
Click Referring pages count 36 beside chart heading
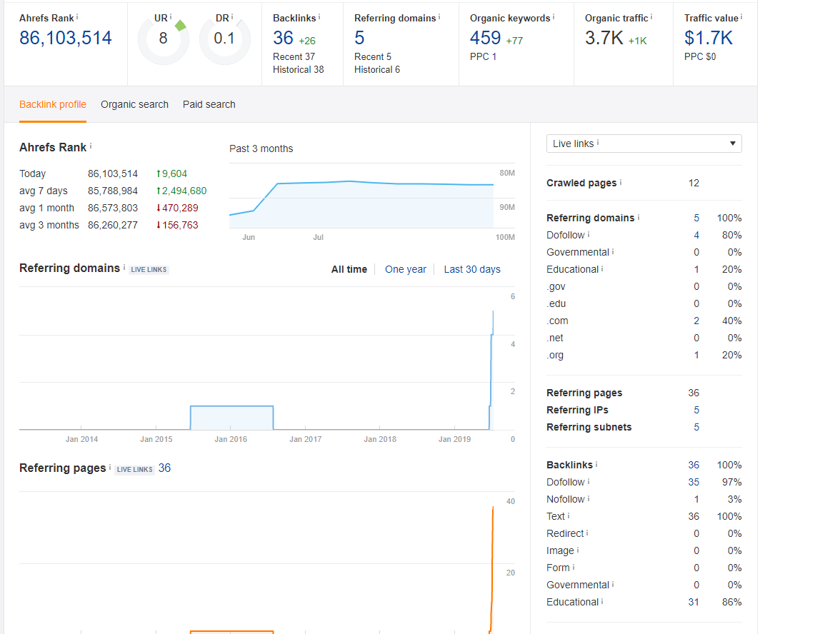164,468
